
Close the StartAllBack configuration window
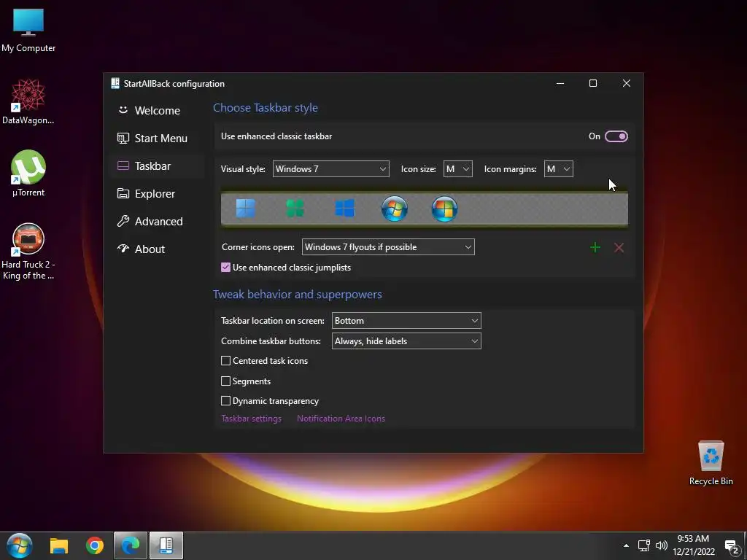627,83
